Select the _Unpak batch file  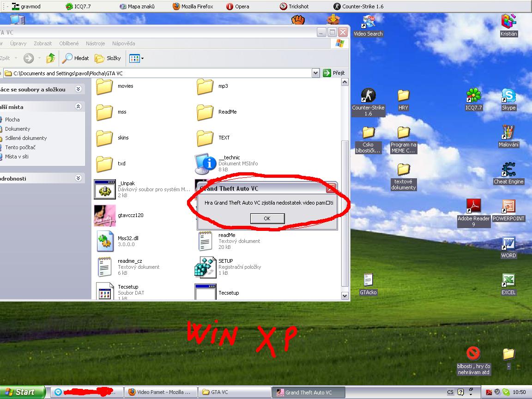click(x=142, y=189)
